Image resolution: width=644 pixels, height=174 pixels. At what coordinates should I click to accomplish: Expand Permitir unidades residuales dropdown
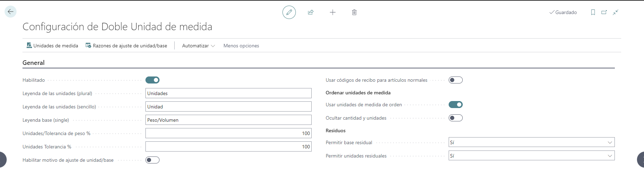(x=531, y=156)
